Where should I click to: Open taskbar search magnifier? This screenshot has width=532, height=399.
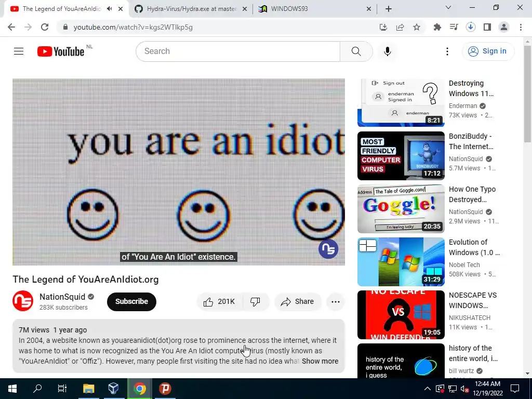coord(37,389)
